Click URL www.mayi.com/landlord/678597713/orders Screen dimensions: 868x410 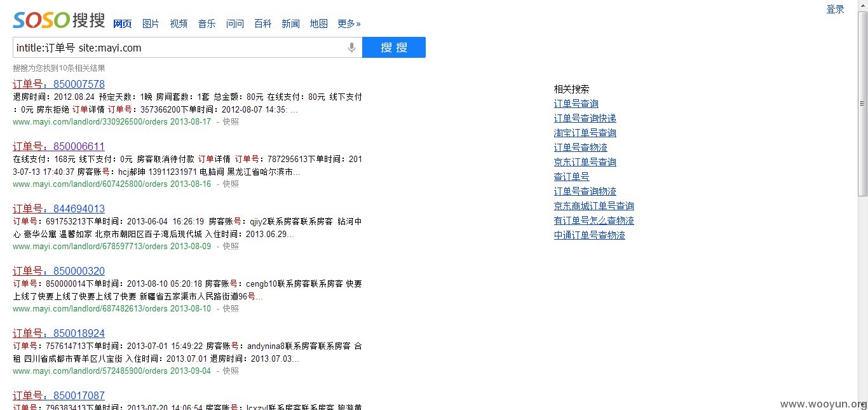click(90, 246)
